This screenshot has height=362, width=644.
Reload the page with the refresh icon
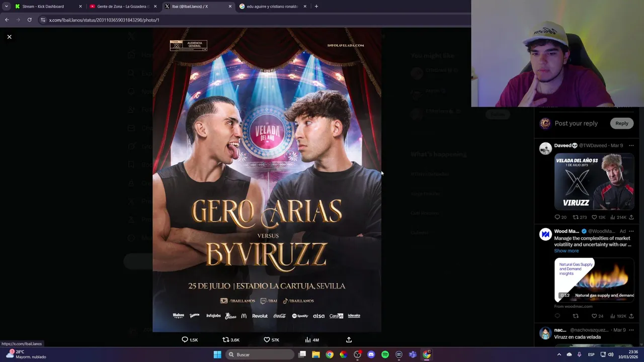29,20
